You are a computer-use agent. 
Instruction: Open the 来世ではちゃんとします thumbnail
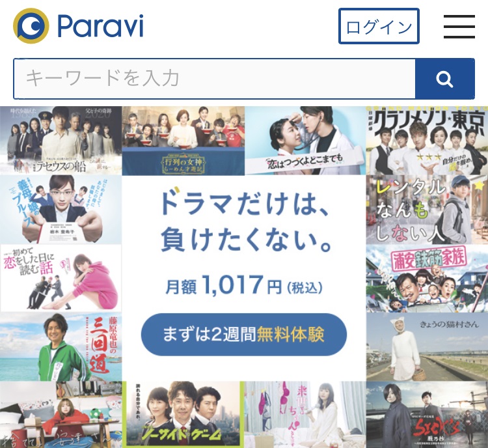[305, 415]
